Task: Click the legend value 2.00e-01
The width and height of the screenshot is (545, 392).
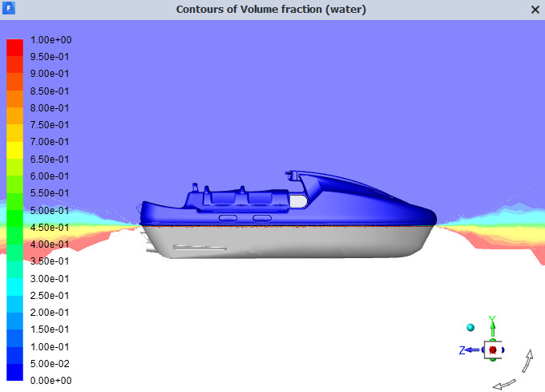Action: tap(50, 313)
